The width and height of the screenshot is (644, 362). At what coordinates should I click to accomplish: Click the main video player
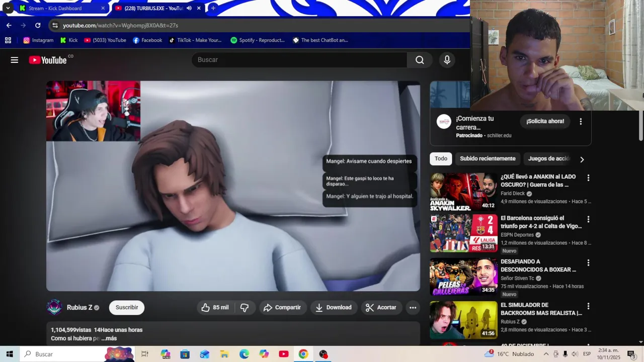(233, 186)
